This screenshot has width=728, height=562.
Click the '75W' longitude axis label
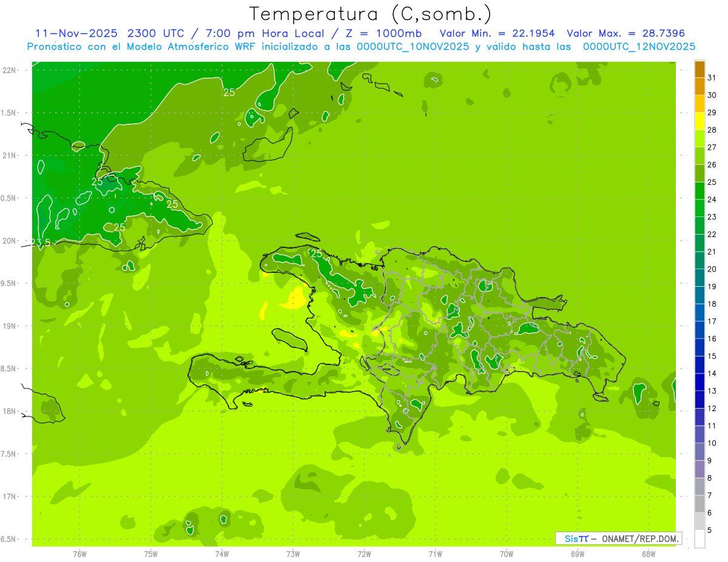pos(151,554)
